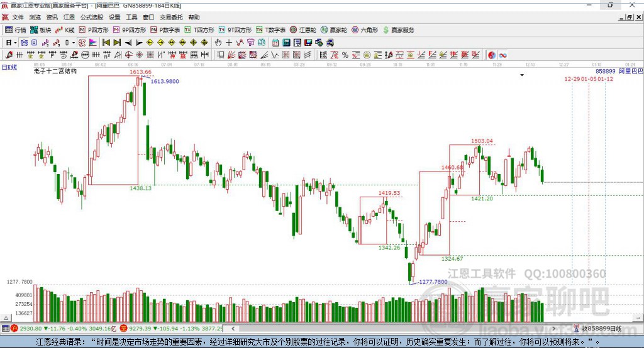644x348 pixels.
Task: Click the horizontal scrollbar under the chart
Action: [x=394, y=329]
